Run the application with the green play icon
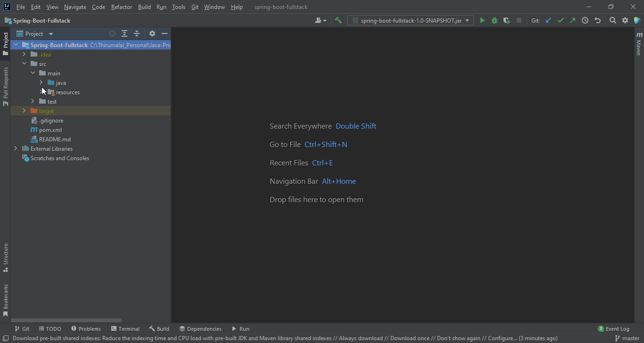 (x=482, y=20)
